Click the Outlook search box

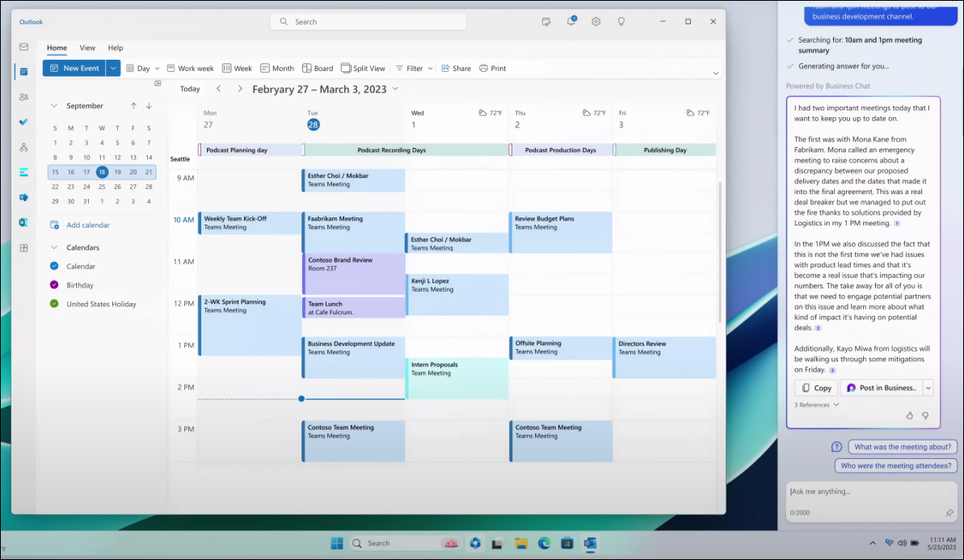click(368, 22)
